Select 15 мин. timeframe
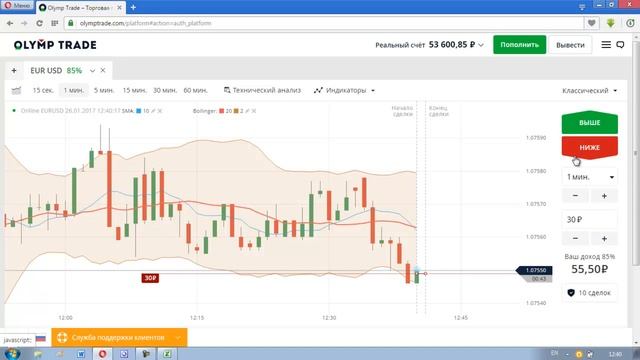Viewport: 640px width, 360px height. click(x=134, y=90)
